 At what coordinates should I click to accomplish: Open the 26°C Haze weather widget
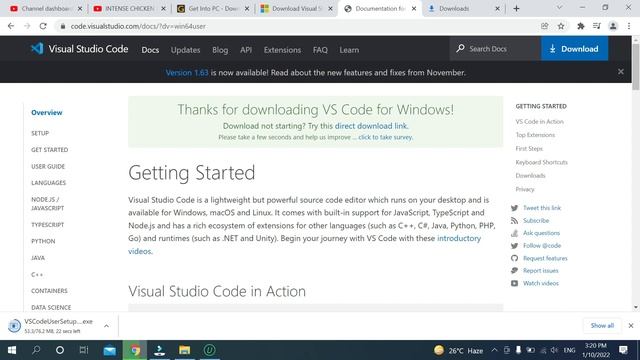459,350
